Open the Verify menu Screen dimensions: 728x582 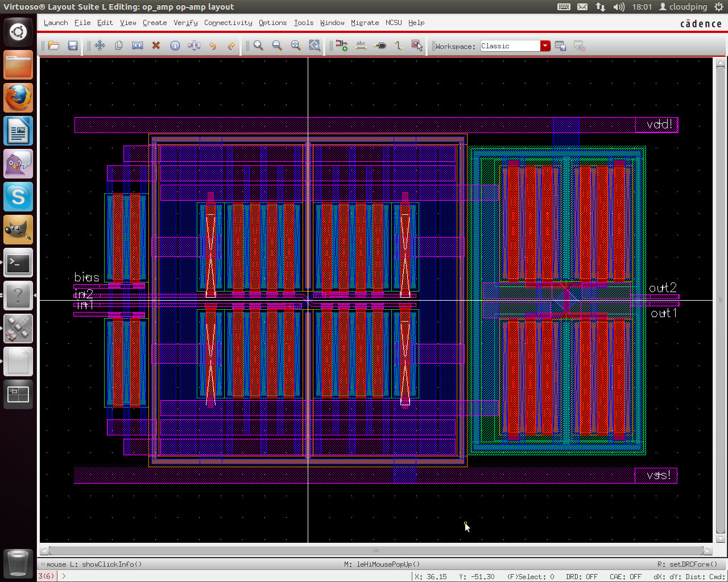click(185, 23)
